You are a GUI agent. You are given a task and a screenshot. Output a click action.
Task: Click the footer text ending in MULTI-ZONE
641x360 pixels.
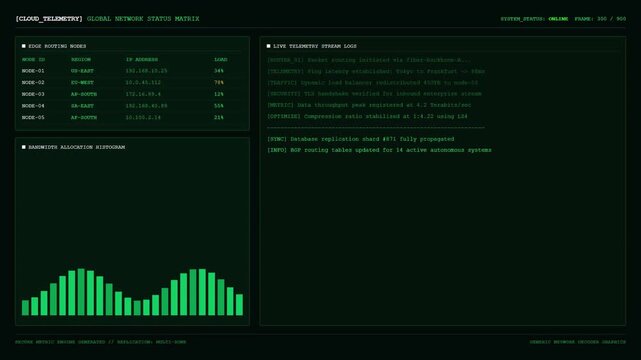(101, 342)
